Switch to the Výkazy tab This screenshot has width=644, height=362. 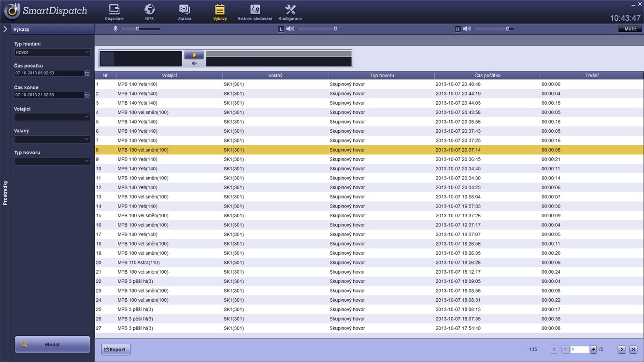[x=220, y=13]
